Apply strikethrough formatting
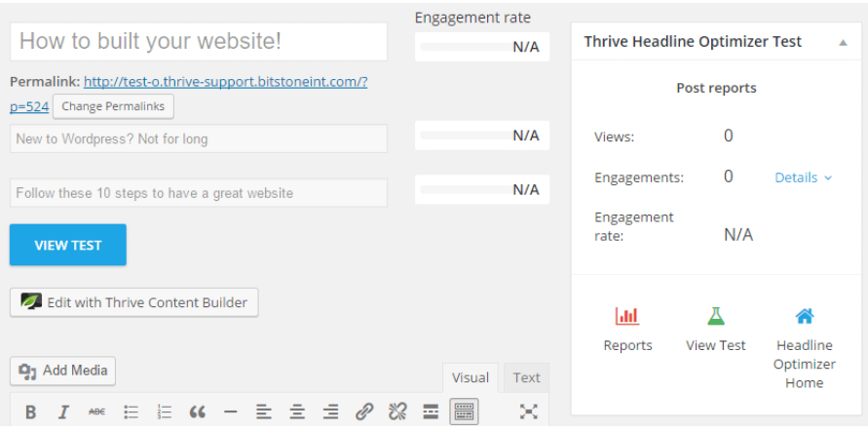The height and width of the screenshot is (432, 868). (x=96, y=412)
